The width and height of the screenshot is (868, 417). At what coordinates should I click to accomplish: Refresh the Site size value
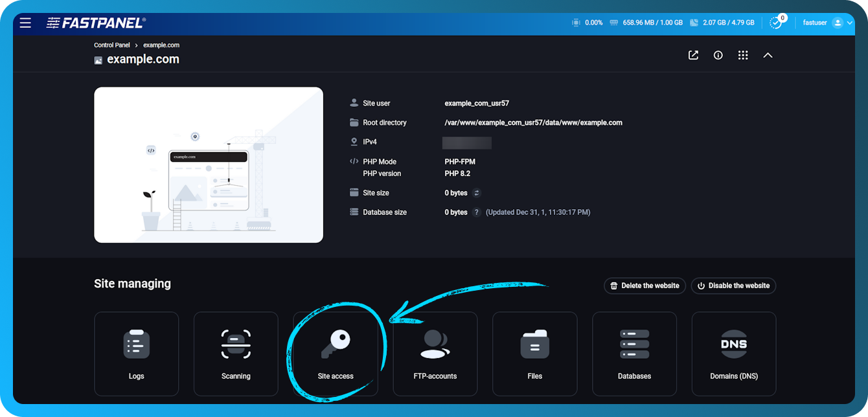tap(475, 193)
